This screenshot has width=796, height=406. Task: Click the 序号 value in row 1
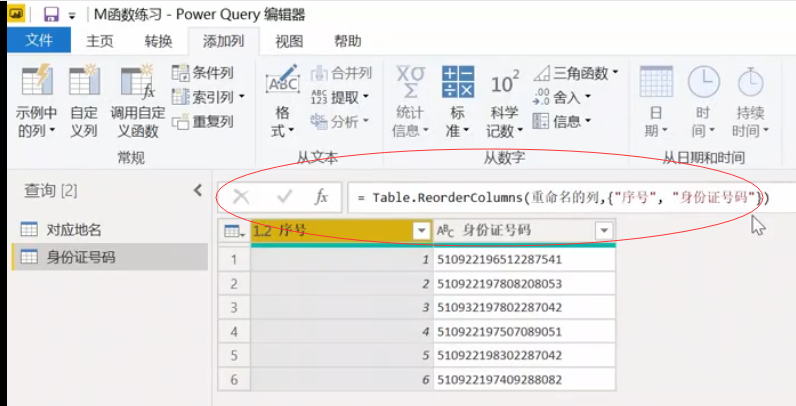click(342, 260)
